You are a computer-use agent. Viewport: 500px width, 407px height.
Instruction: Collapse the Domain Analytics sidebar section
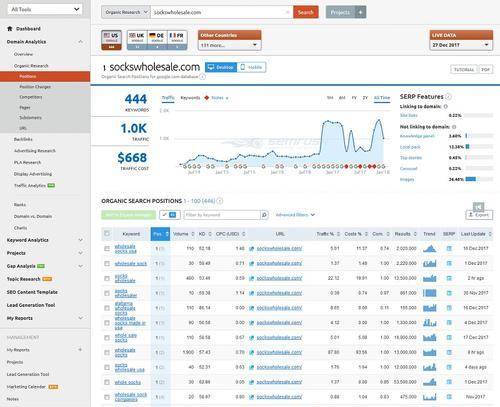[x=81, y=42]
